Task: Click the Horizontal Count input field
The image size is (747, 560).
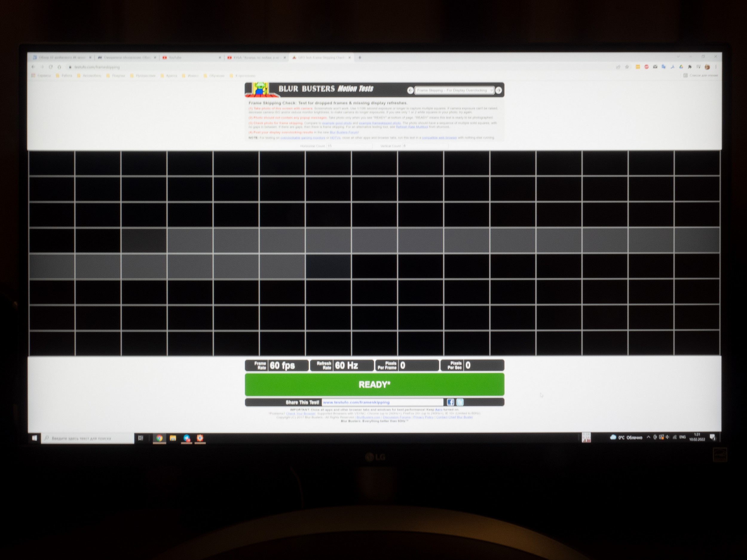Action: (350, 146)
